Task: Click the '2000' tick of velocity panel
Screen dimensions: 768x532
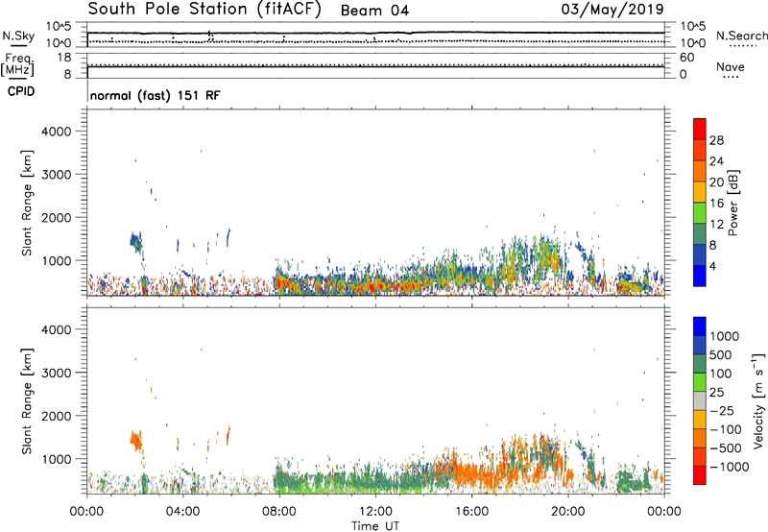Action: tap(57, 416)
